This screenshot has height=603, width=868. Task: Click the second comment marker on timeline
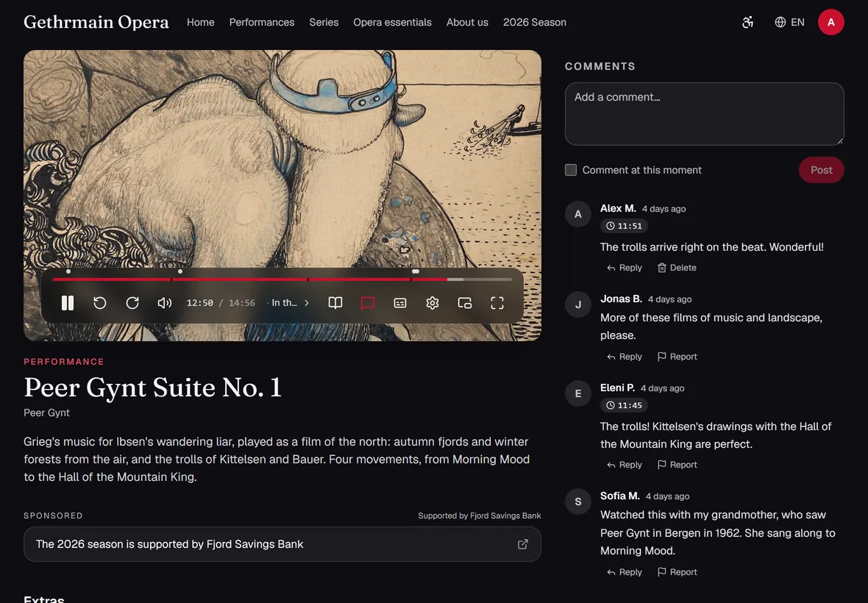[180, 271]
